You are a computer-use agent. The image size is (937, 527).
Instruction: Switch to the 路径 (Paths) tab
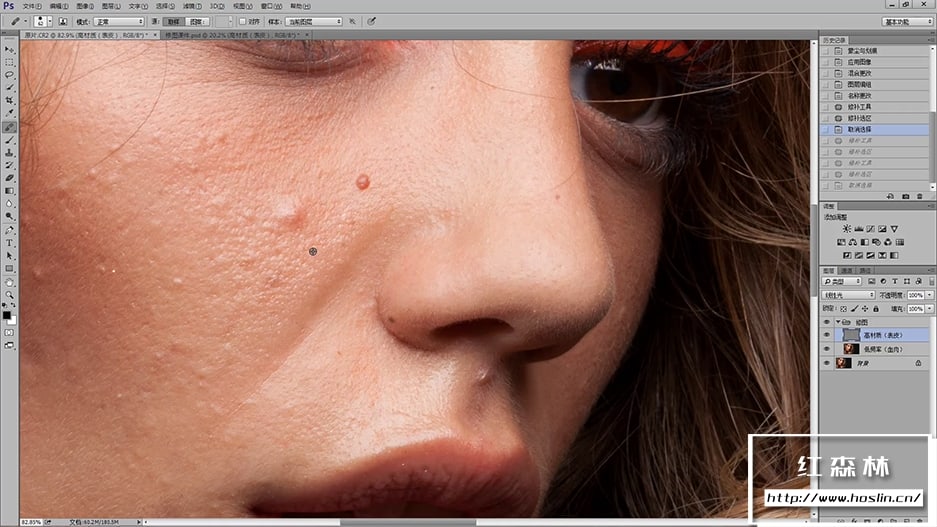tap(865, 271)
